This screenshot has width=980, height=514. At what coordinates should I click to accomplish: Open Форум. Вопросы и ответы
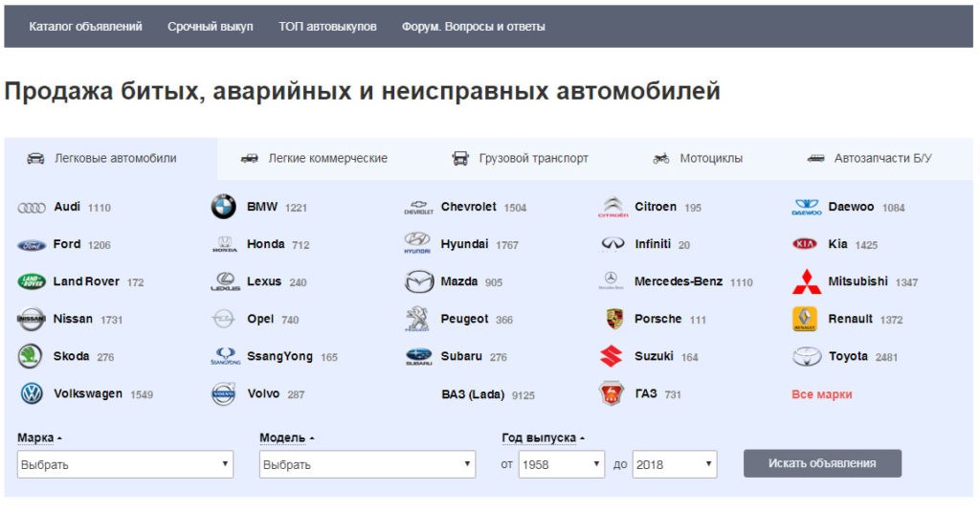(x=473, y=26)
